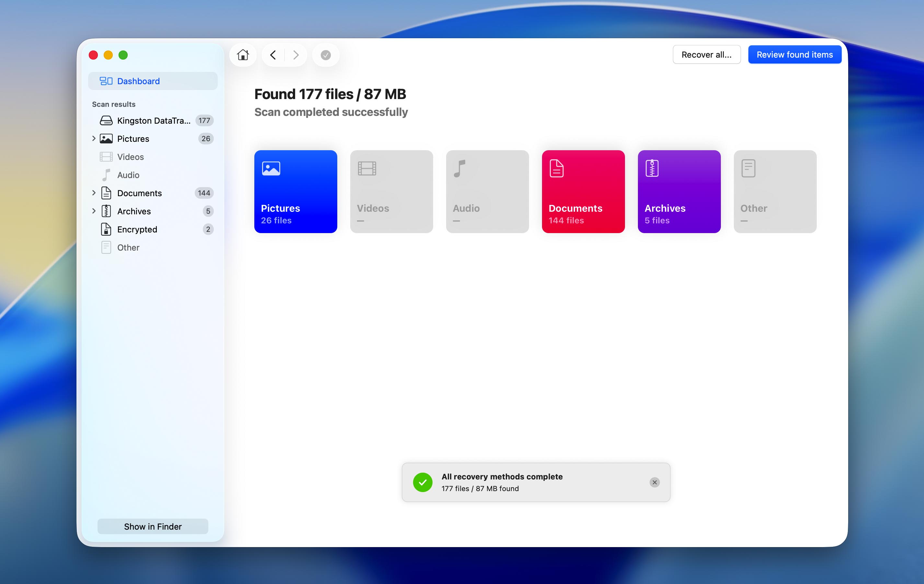Expand the Pictures tree item
The height and width of the screenshot is (584, 924).
point(94,139)
